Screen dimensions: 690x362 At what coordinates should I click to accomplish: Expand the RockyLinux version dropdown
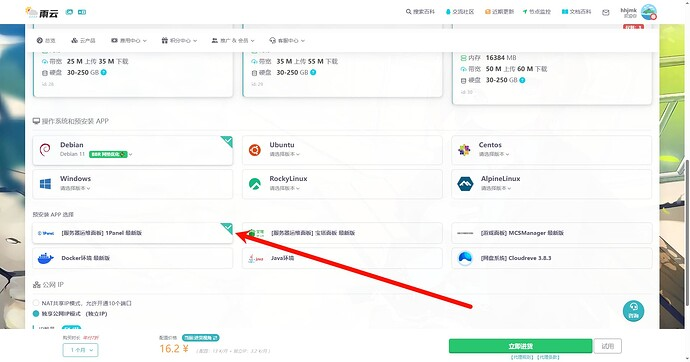tap(284, 188)
